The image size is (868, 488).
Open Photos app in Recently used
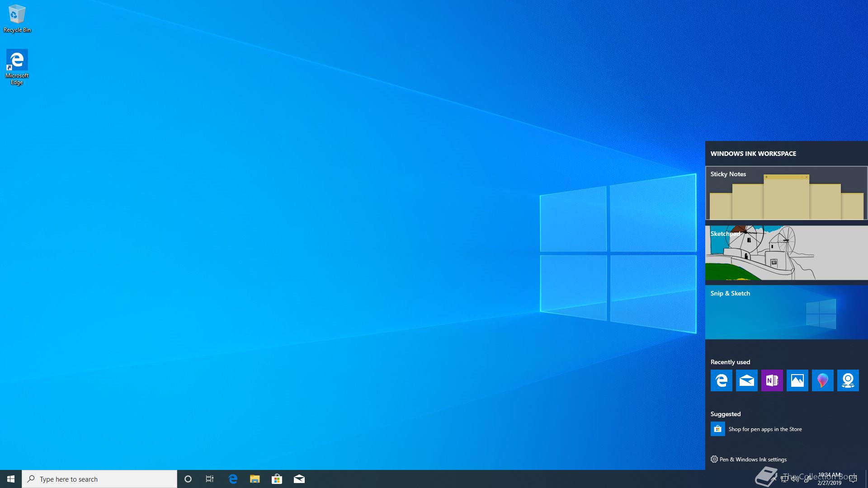coord(797,380)
